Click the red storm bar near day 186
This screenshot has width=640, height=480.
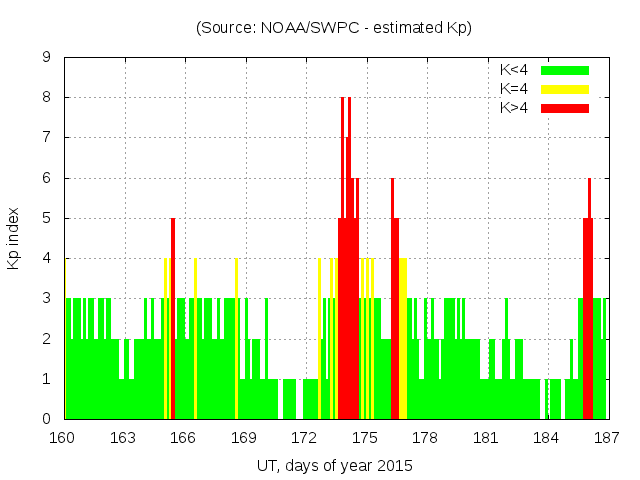588,320
